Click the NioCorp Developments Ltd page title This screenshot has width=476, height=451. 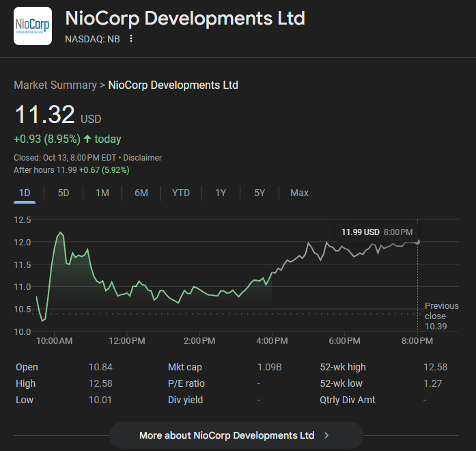185,18
